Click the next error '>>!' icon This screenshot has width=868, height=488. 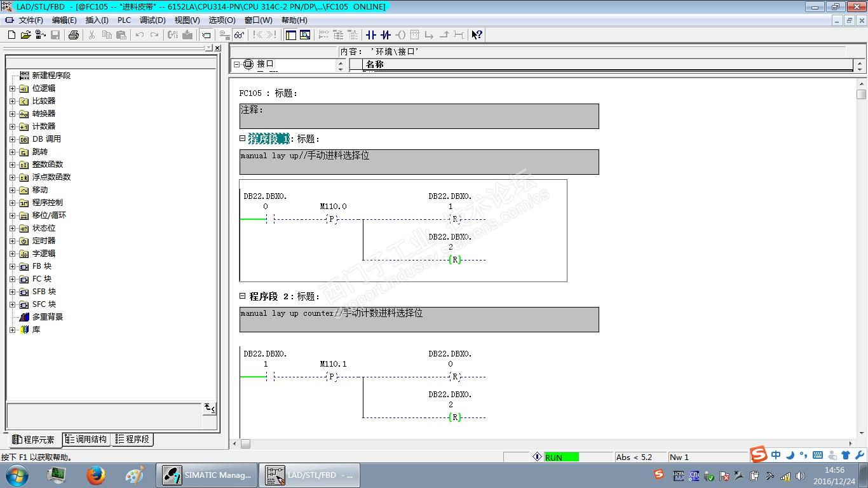272,35
